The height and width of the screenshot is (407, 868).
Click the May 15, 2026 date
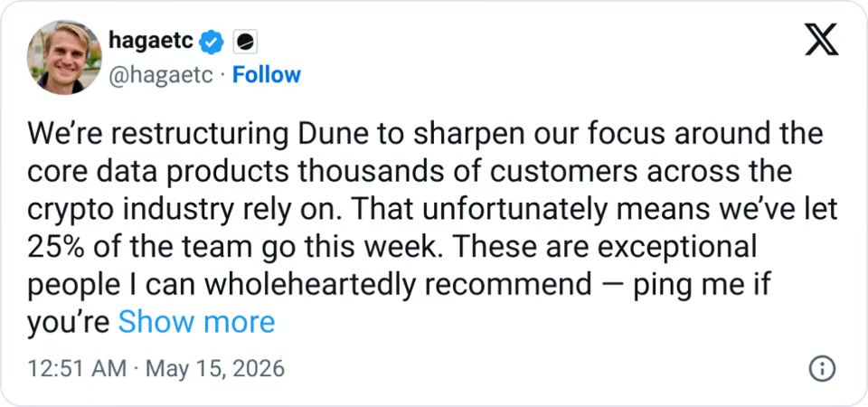click(216, 368)
